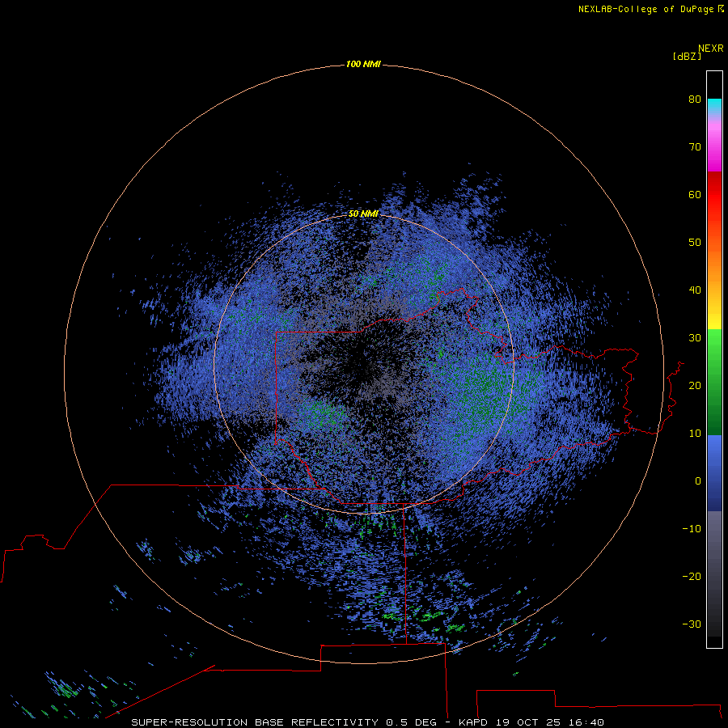
Task: Click the 40 dBZ scale value
Action: pos(695,290)
